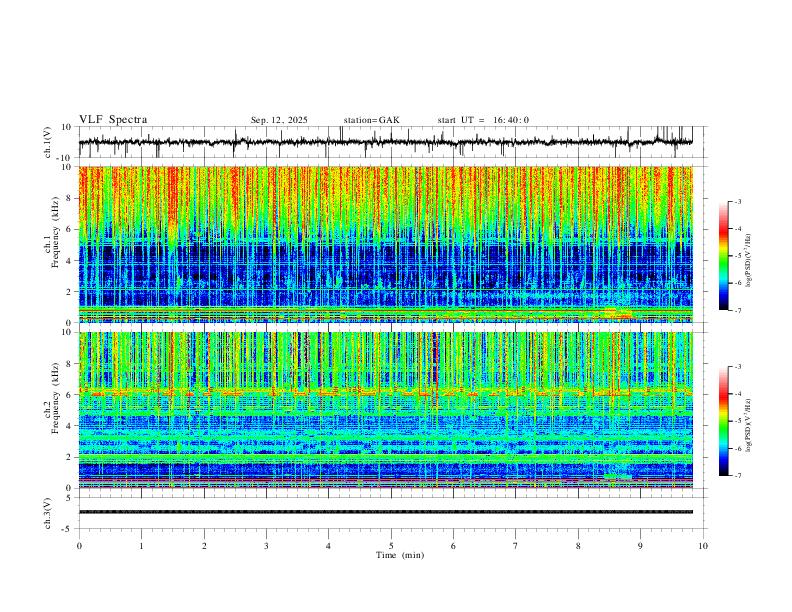
Task: Click time axis tick label 9
Action: pos(640,546)
